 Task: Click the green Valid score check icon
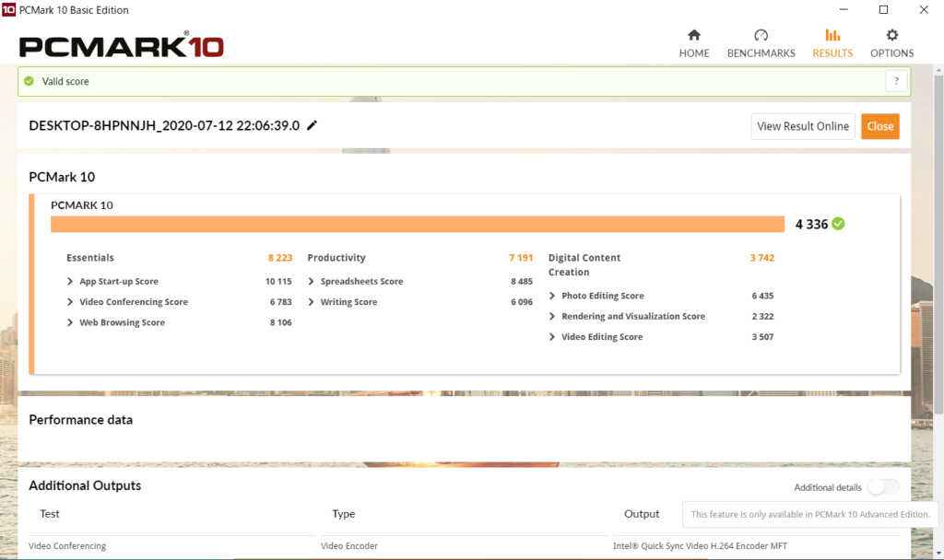[29, 81]
